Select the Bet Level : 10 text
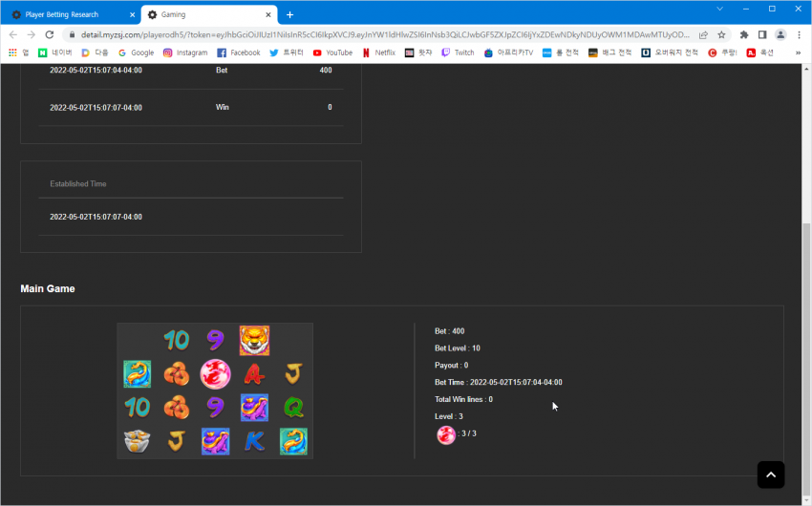 click(x=458, y=348)
